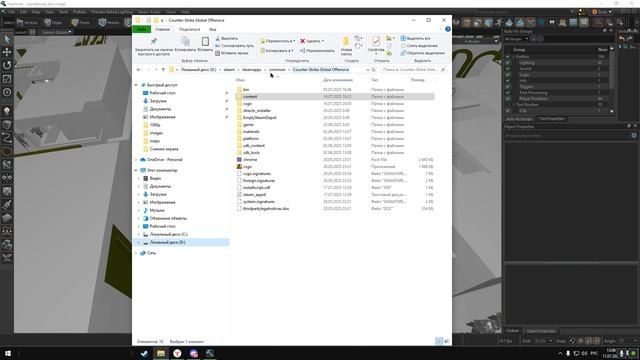Go up one folder level in Explorer
Screen dimensions: 640x360
tap(163, 70)
